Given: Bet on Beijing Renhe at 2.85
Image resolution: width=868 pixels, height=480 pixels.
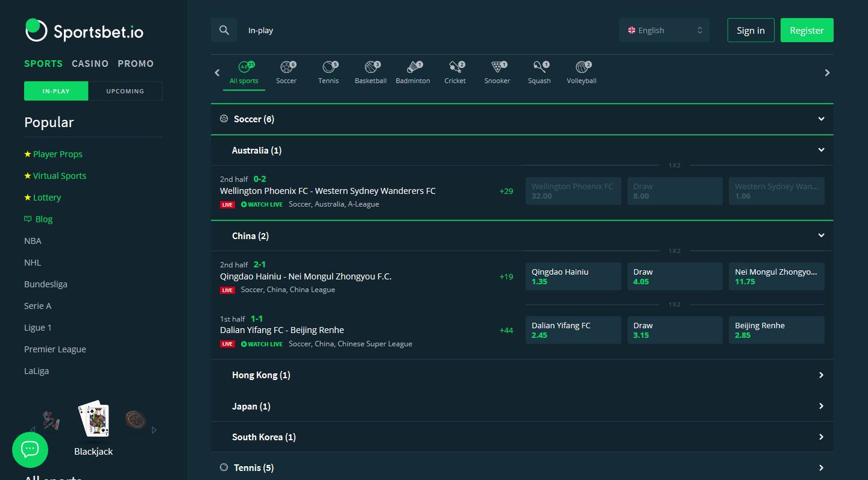Looking at the screenshot, I should [x=776, y=330].
